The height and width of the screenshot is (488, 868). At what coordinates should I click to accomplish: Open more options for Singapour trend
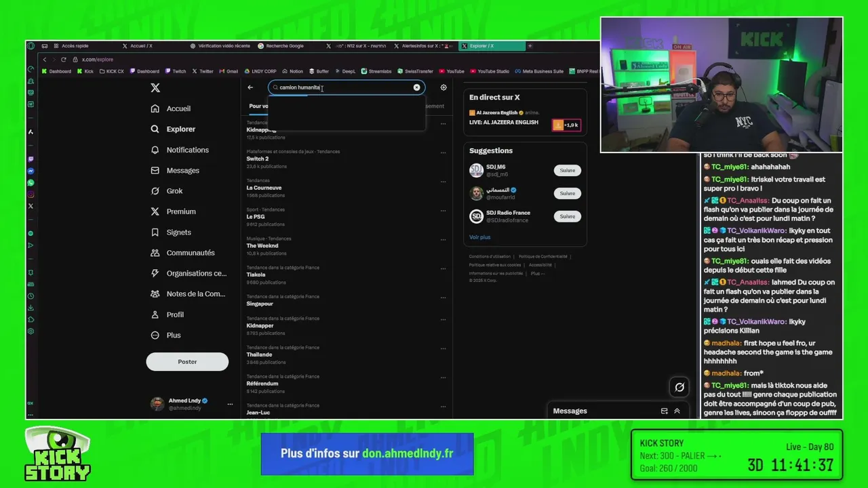(x=443, y=298)
